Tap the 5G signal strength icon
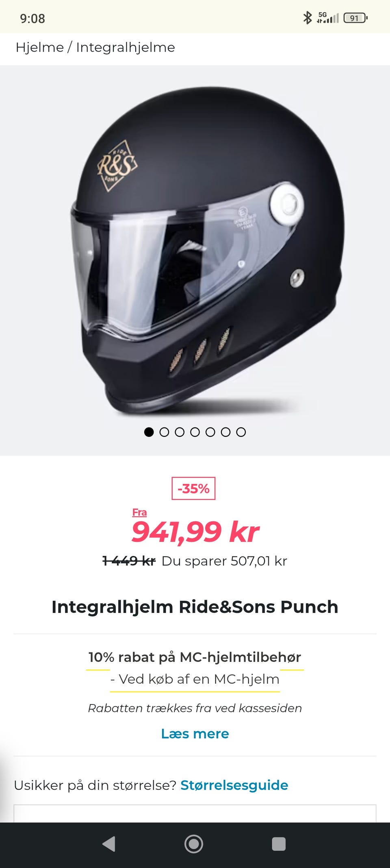The height and width of the screenshot is (868, 390). [327, 18]
